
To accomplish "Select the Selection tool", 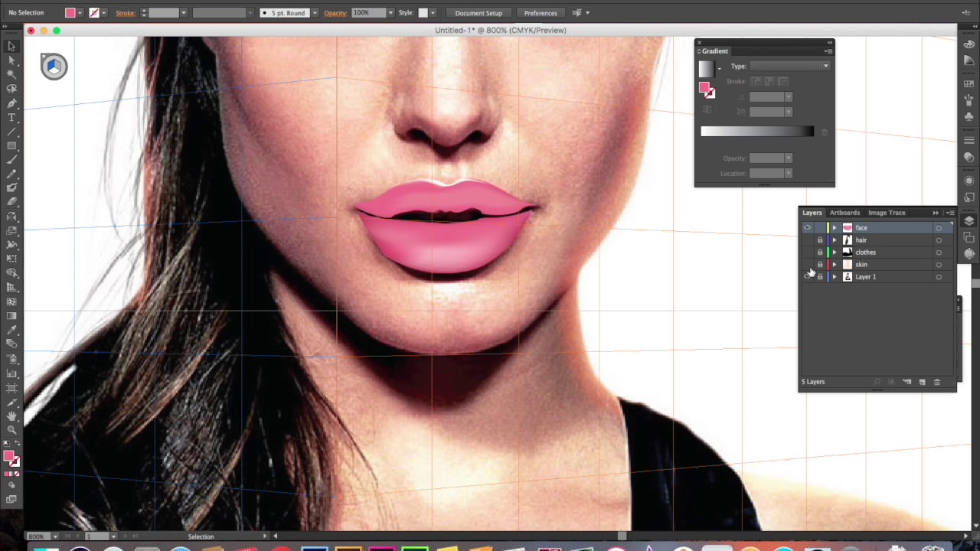I will [x=11, y=46].
